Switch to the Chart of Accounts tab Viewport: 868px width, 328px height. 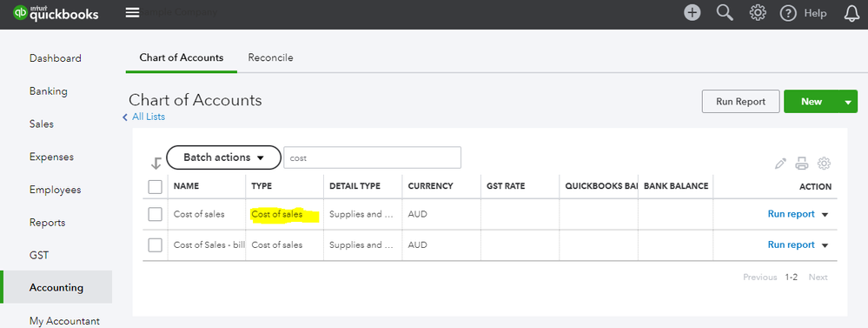(x=182, y=57)
